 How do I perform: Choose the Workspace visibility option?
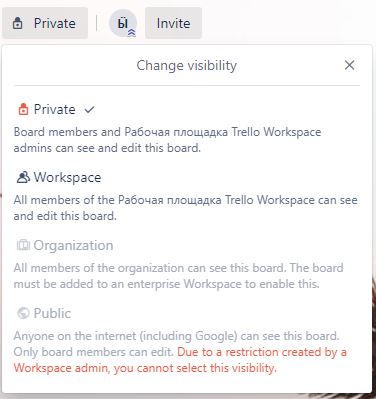click(59, 177)
